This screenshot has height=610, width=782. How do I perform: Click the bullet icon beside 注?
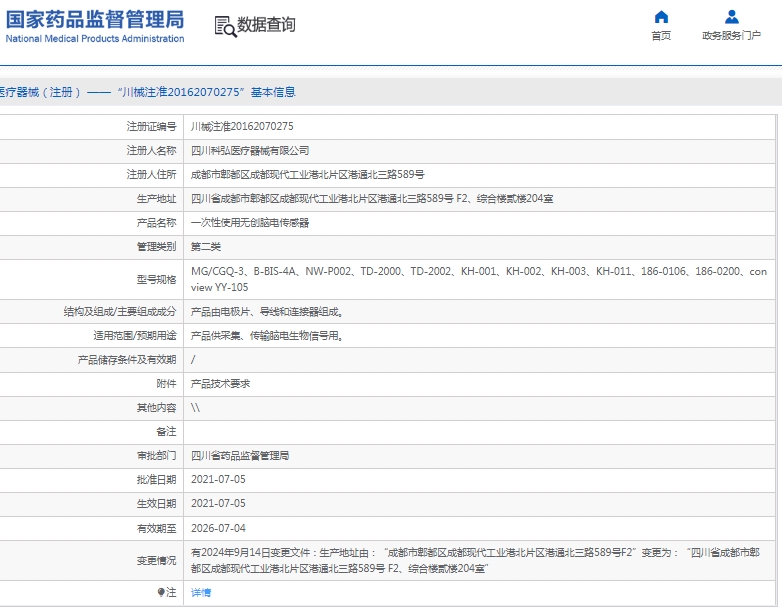(161, 592)
